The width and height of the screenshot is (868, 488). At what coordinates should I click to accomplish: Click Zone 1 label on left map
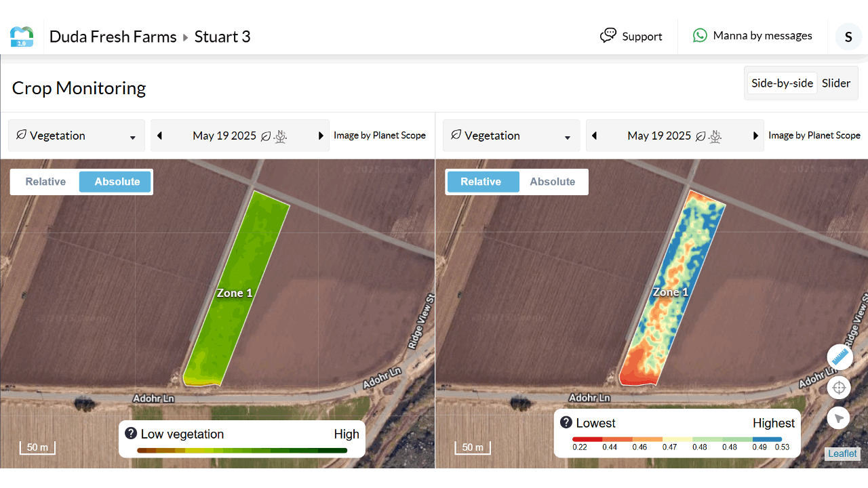pyautogui.click(x=235, y=293)
